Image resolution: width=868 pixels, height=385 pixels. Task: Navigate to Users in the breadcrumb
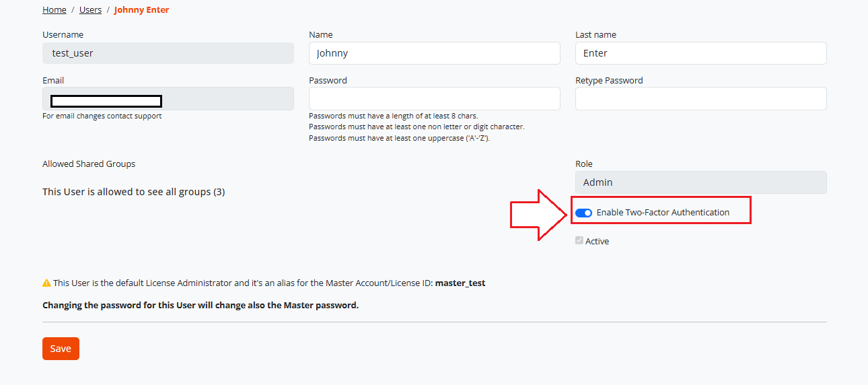point(90,9)
